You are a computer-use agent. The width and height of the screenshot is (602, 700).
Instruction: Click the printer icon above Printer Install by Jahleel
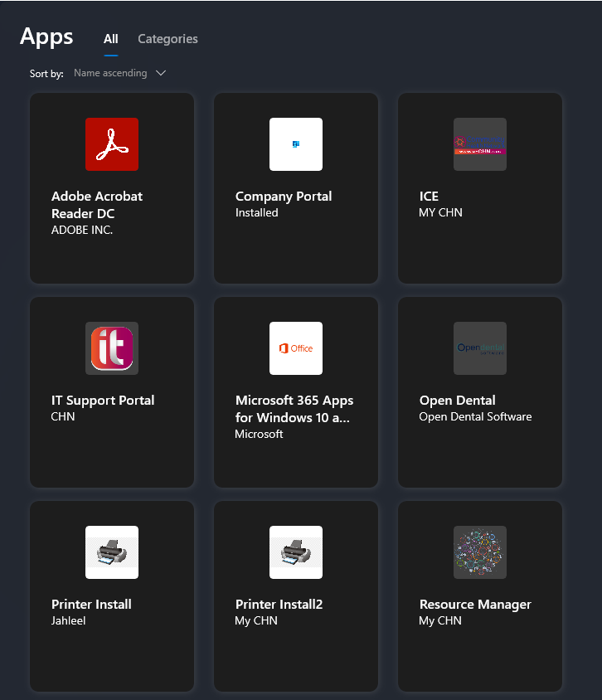tap(112, 552)
